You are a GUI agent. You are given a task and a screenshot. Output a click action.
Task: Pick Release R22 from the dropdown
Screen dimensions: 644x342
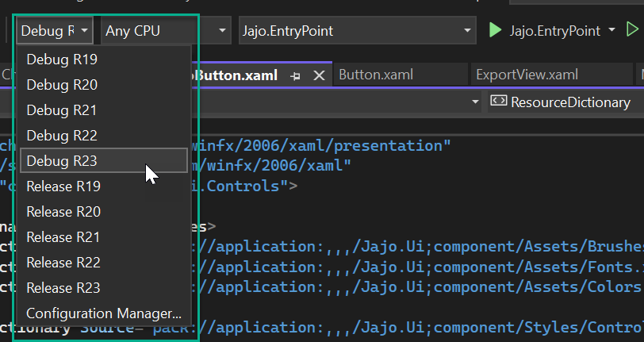[x=103, y=263]
